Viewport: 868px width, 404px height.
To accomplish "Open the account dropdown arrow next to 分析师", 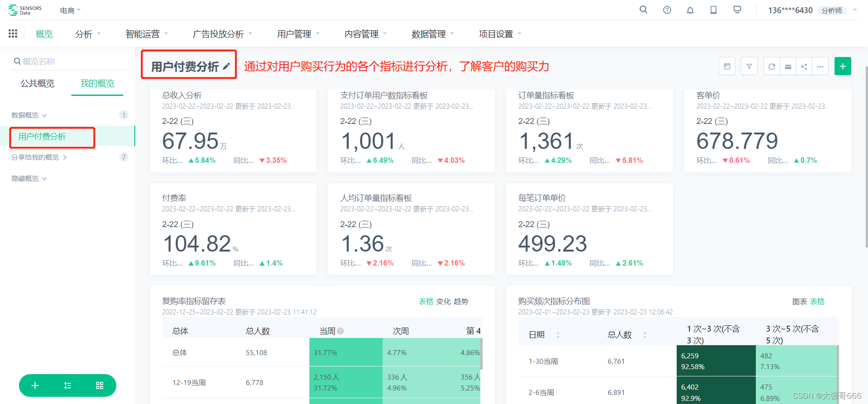I will pos(855,10).
